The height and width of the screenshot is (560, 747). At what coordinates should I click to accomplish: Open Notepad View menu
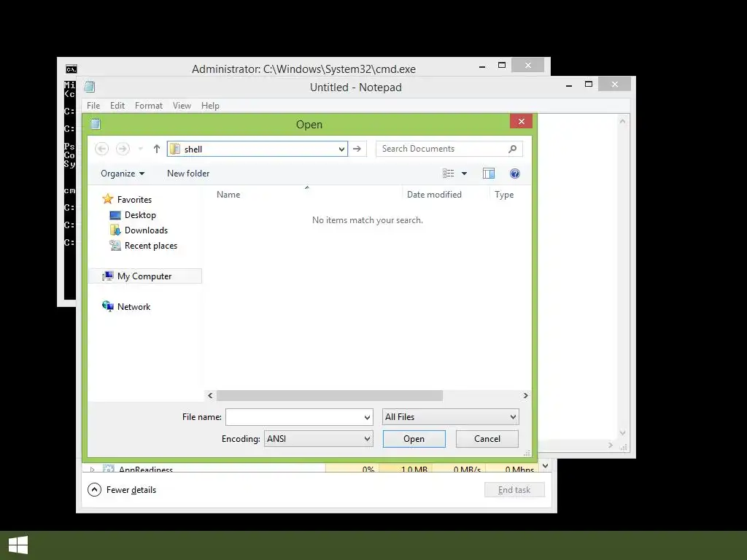(182, 106)
